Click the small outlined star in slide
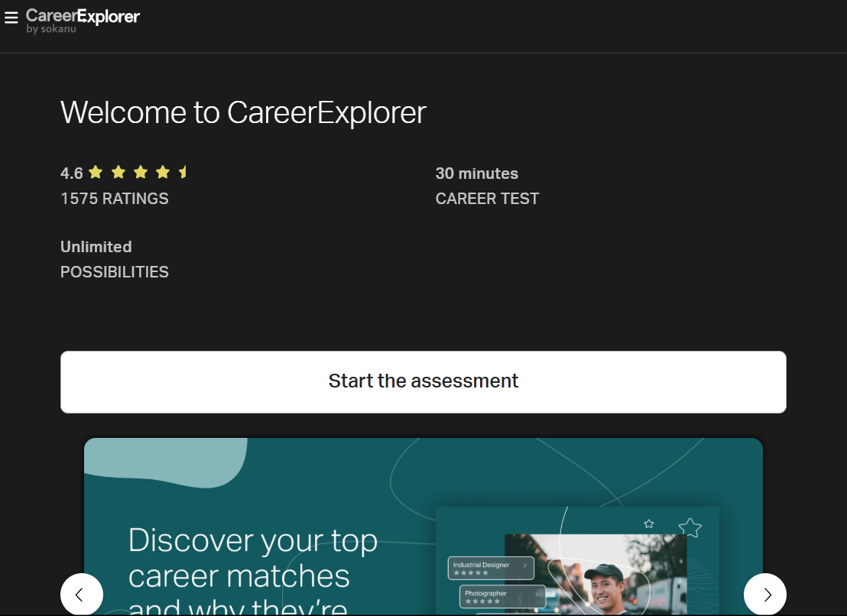847x616 pixels. coord(649,524)
